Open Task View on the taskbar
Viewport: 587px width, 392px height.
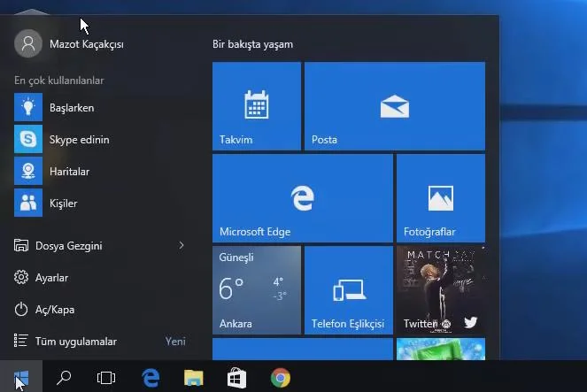tap(106, 378)
